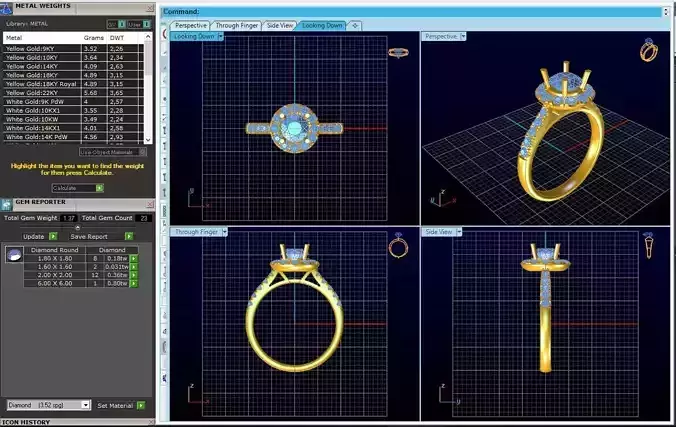The image size is (676, 427).
Task: Enable the Use Object Materials checkbox
Action: (x=142, y=152)
